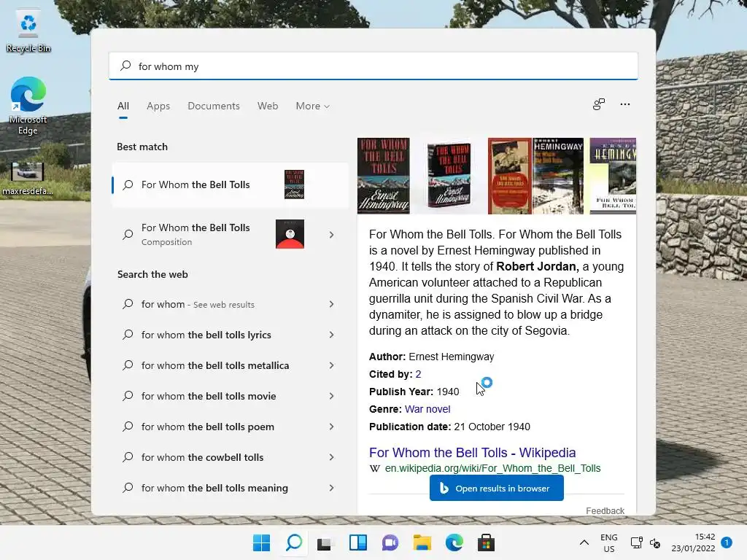Select best match For Whom the Bell Tolls
Screen dimensions: 747x560
230,184
